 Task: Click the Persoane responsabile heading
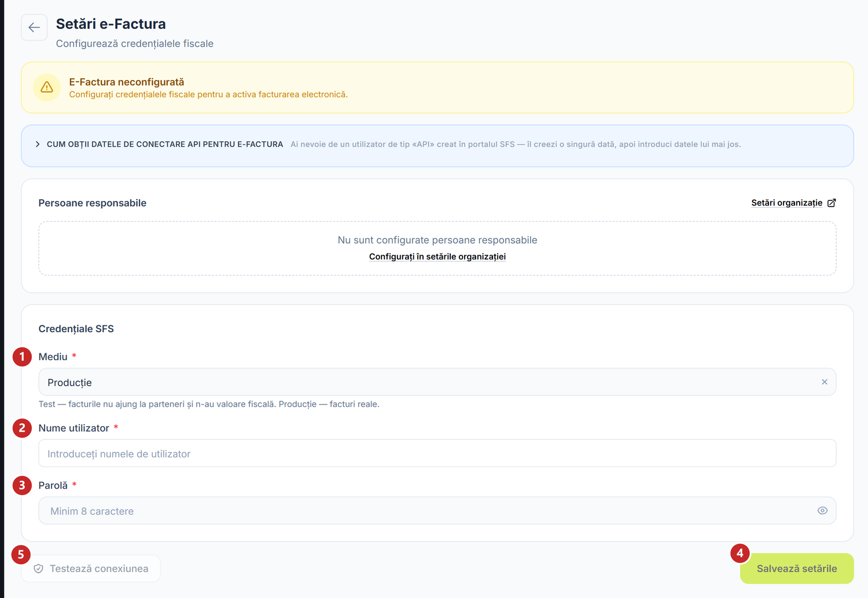click(x=93, y=203)
